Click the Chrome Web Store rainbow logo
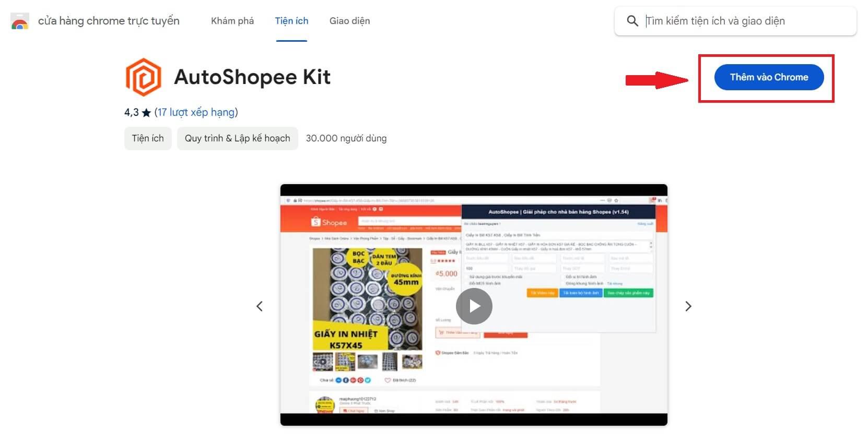Image resolution: width=868 pixels, height=445 pixels. click(x=20, y=21)
